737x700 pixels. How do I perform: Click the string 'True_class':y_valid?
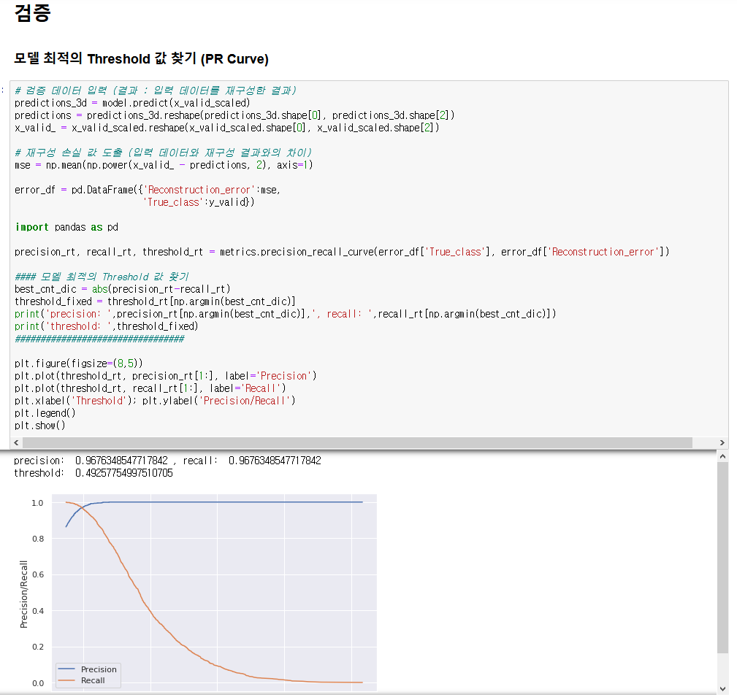point(199,202)
